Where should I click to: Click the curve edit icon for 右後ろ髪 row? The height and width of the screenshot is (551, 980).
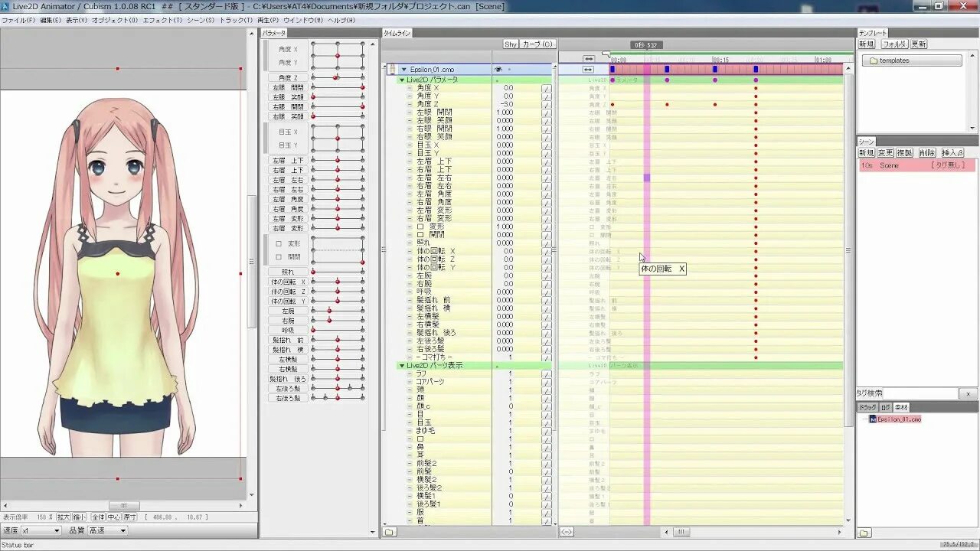[x=547, y=349]
